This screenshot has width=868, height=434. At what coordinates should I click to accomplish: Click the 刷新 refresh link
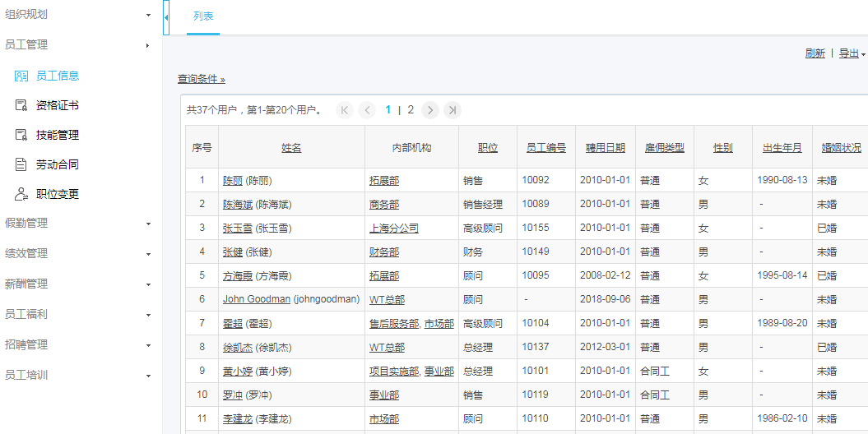[815, 53]
